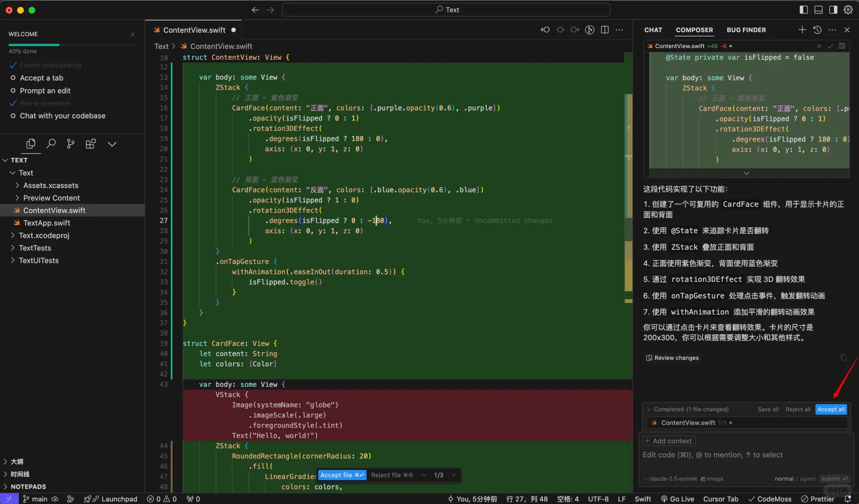859x504 pixels.
Task: Open the Extensions view icon
Action: (91, 144)
